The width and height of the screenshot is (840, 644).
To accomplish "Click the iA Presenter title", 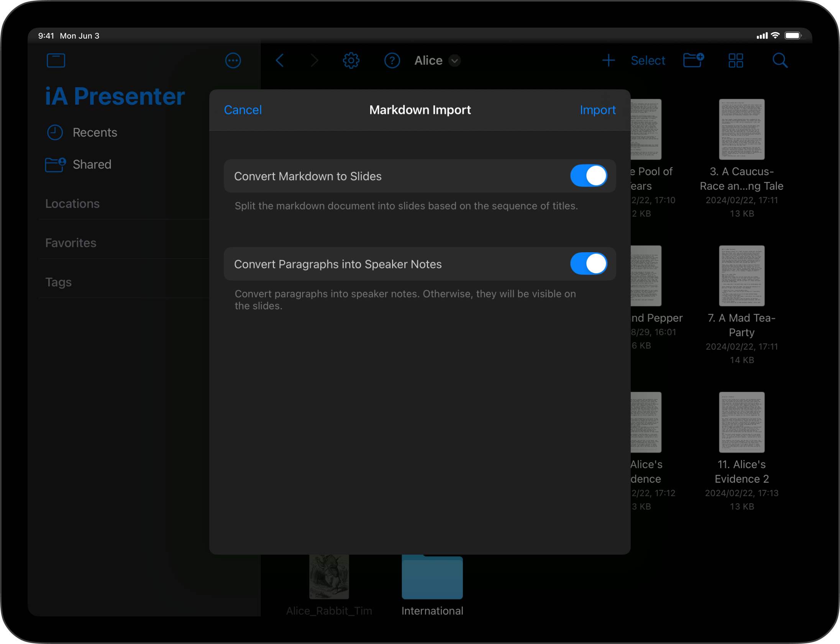I will [115, 96].
